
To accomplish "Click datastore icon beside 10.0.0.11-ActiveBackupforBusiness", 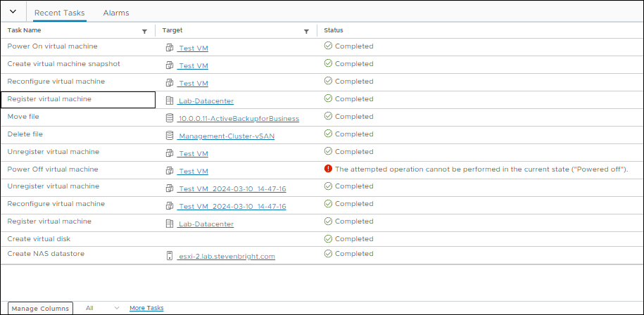I will (169, 118).
